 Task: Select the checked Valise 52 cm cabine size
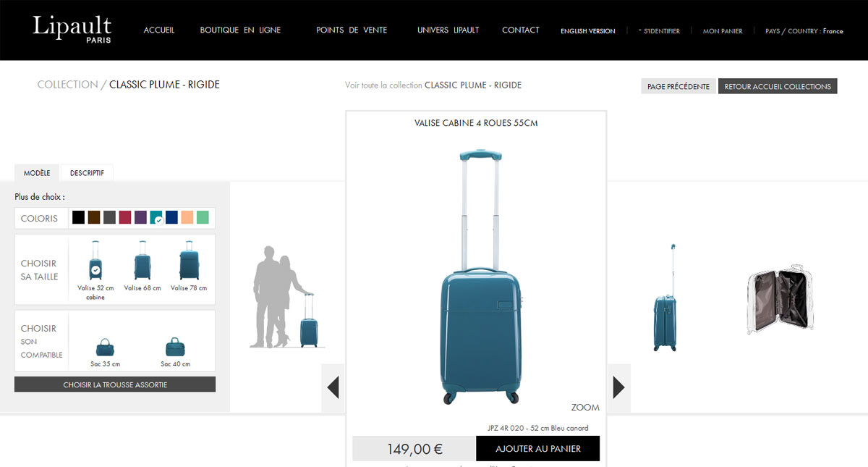coord(95,261)
